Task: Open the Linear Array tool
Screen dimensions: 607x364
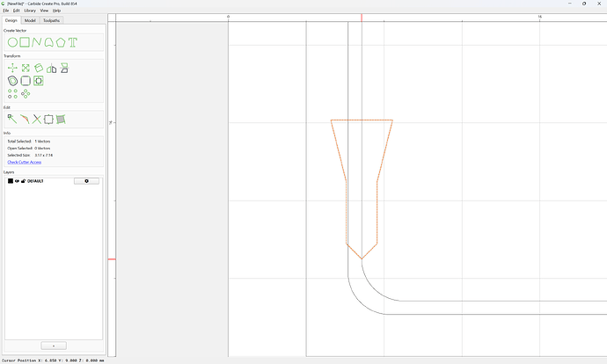Action: [x=13, y=93]
